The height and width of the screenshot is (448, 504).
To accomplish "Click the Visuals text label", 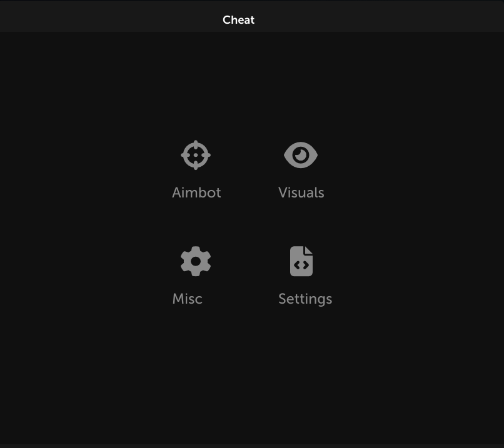I will pyautogui.click(x=301, y=192).
